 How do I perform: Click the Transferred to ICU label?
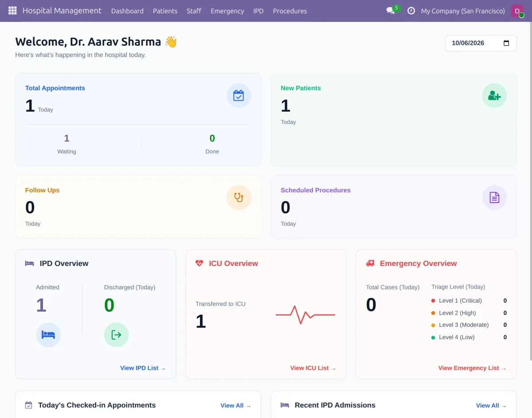coord(221,304)
